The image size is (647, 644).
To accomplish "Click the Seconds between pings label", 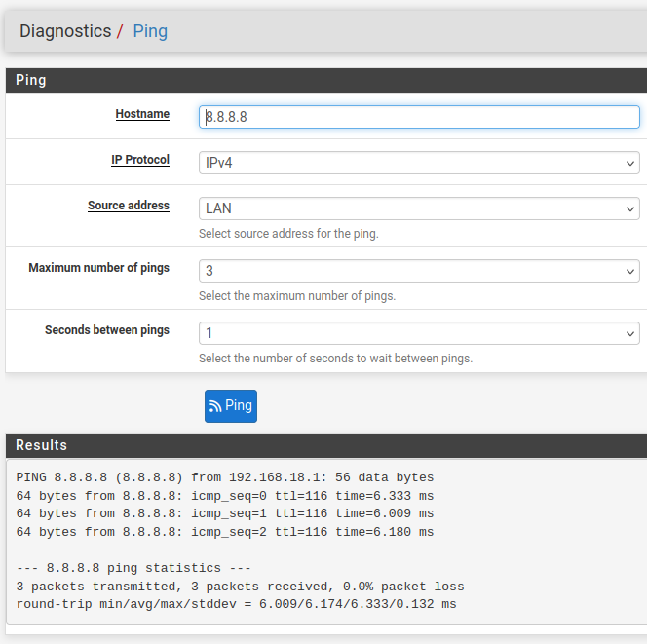I will click(x=107, y=330).
